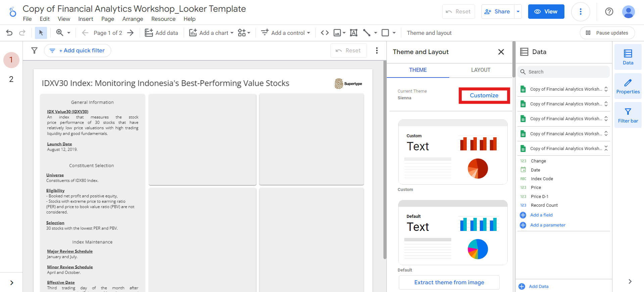The width and height of the screenshot is (644, 292).
Task: Switch to the THEME tab
Action: 418,70
